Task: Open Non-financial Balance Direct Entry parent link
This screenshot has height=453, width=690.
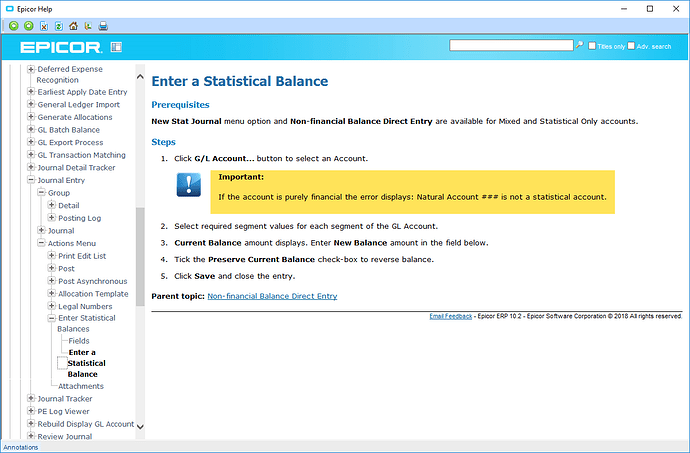Action: pyautogui.click(x=272, y=296)
